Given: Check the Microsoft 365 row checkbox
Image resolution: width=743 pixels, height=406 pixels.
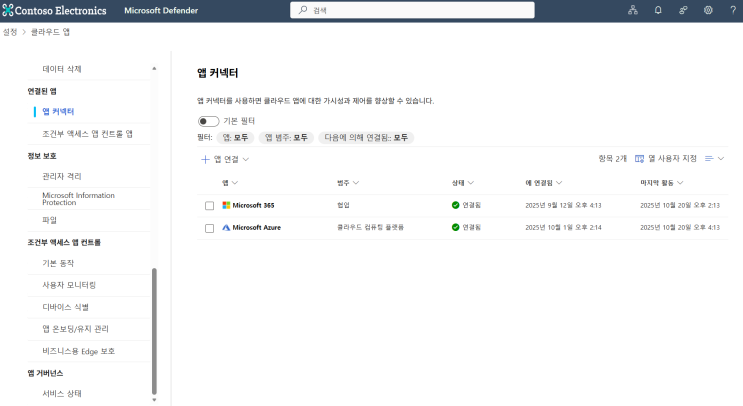Looking at the screenshot, I should pyautogui.click(x=209, y=206).
